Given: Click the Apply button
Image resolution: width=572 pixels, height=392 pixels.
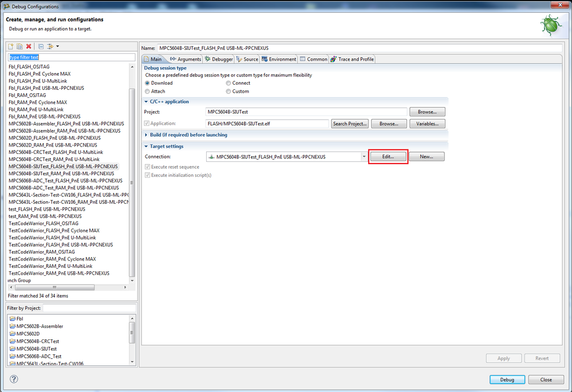Looking at the screenshot, I should (504, 358).
